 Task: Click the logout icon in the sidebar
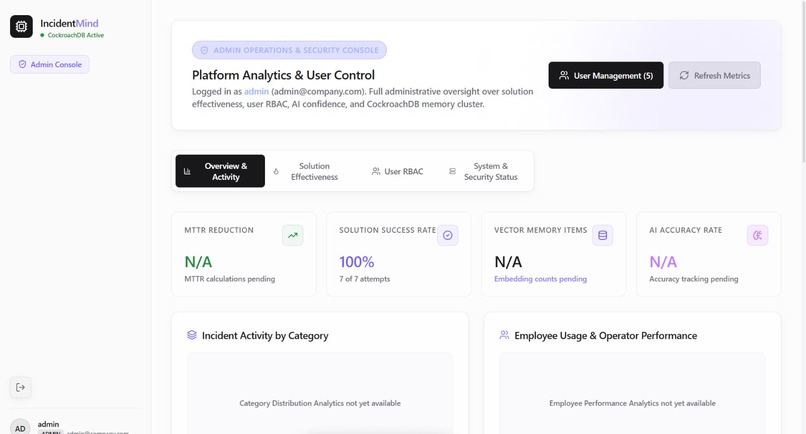pyautogui.click(x=21, y=387)
